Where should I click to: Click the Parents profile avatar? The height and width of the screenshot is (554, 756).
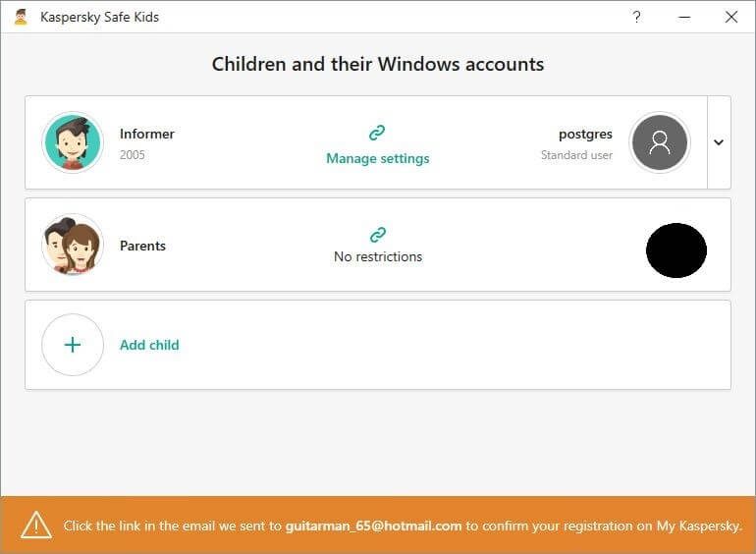tap(73, 245)
